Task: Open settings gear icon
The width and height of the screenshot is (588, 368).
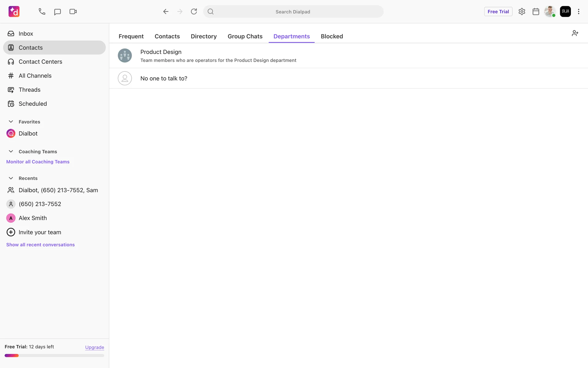Action: click(x=522, y=12)
